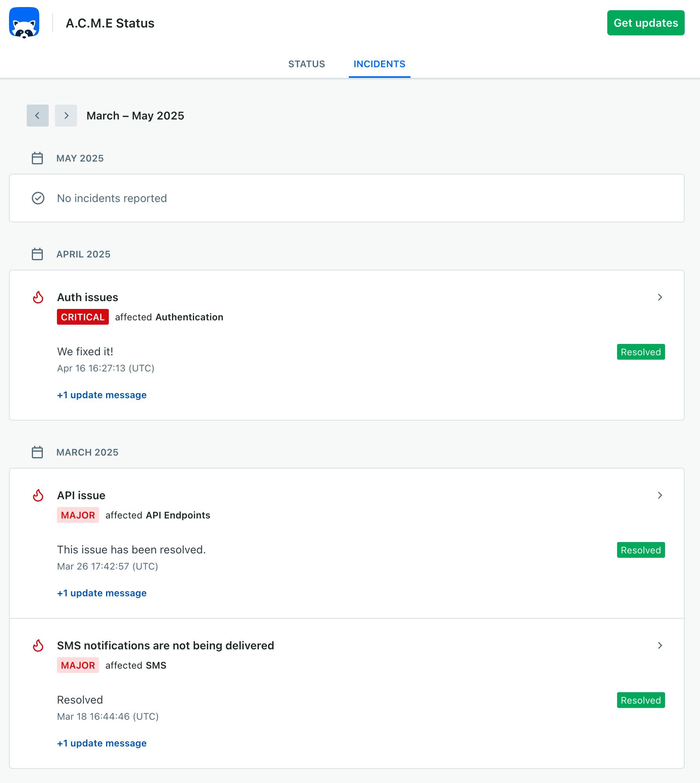Click the A.C.M.E Status title
Screen dimensions: 700x783
(x=110, y=23)
